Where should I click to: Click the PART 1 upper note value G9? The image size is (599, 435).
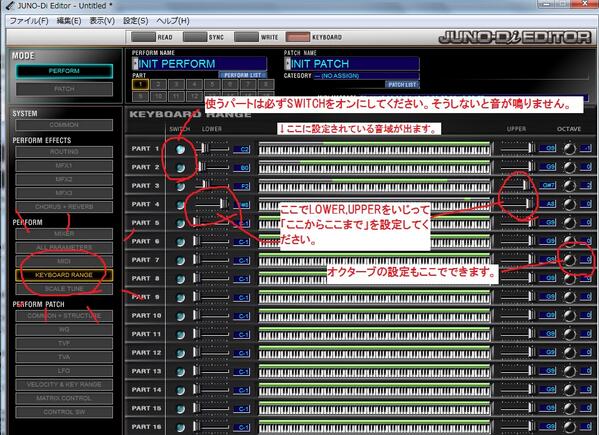pos(548,148)
